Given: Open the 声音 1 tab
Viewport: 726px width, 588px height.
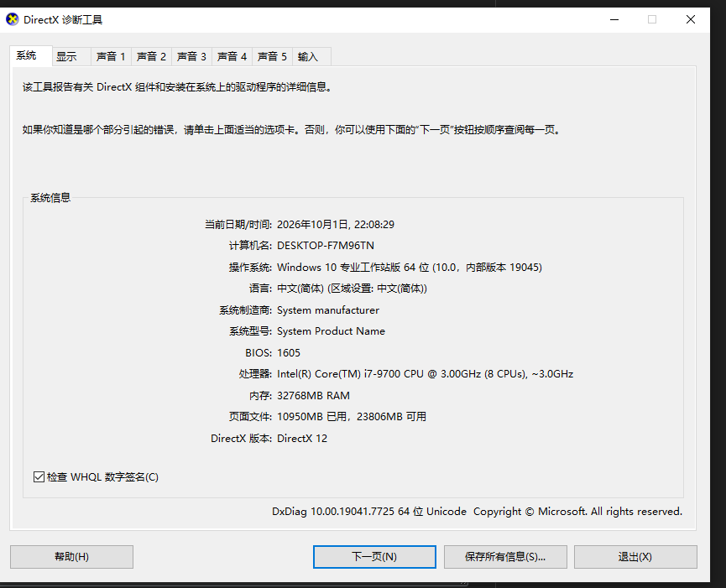Looking at the screenshot, I should pos(111,56).
